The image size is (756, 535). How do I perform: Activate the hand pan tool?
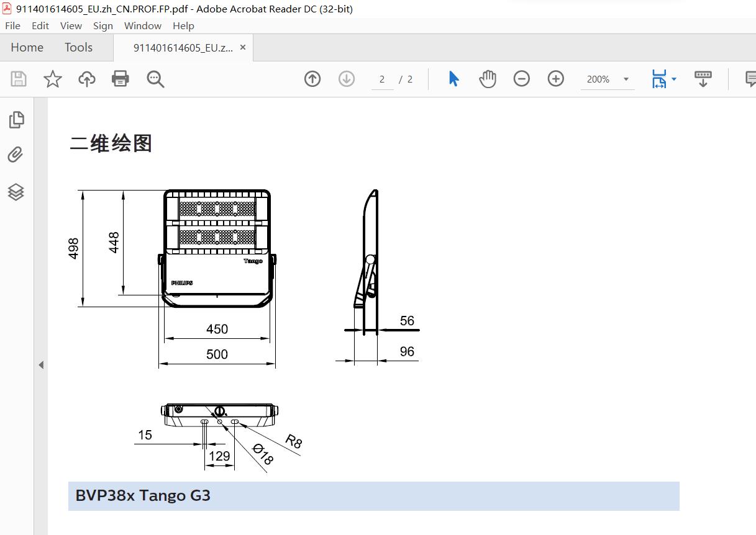(x=488, y=79)
